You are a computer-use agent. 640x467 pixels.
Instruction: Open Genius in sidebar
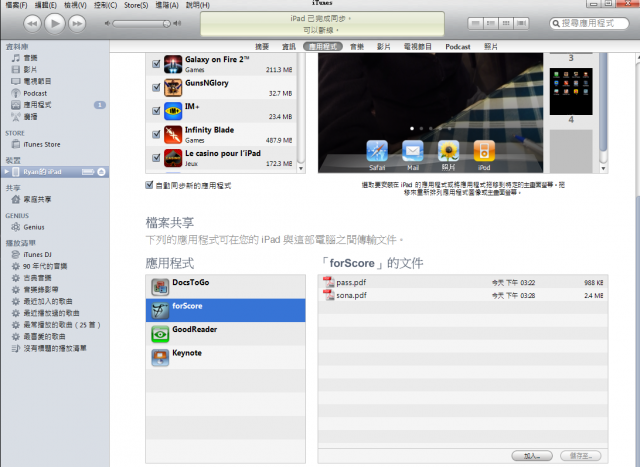pyautogui.click(x=33, y=227)
